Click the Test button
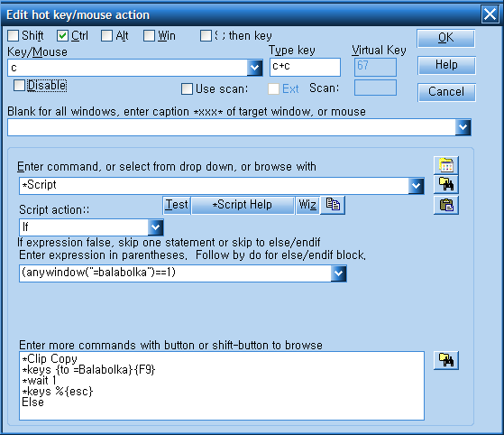The image size is (504, 435). (x=177, y=205)
